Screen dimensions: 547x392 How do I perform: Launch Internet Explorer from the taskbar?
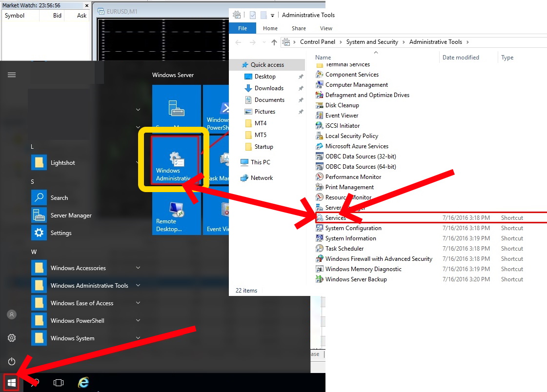pos(83,383)
